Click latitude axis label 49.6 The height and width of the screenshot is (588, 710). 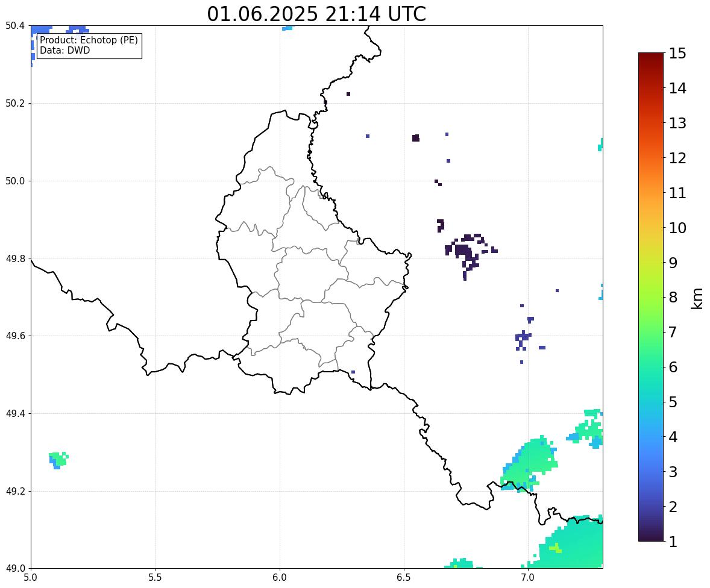(x=14, y=336)
